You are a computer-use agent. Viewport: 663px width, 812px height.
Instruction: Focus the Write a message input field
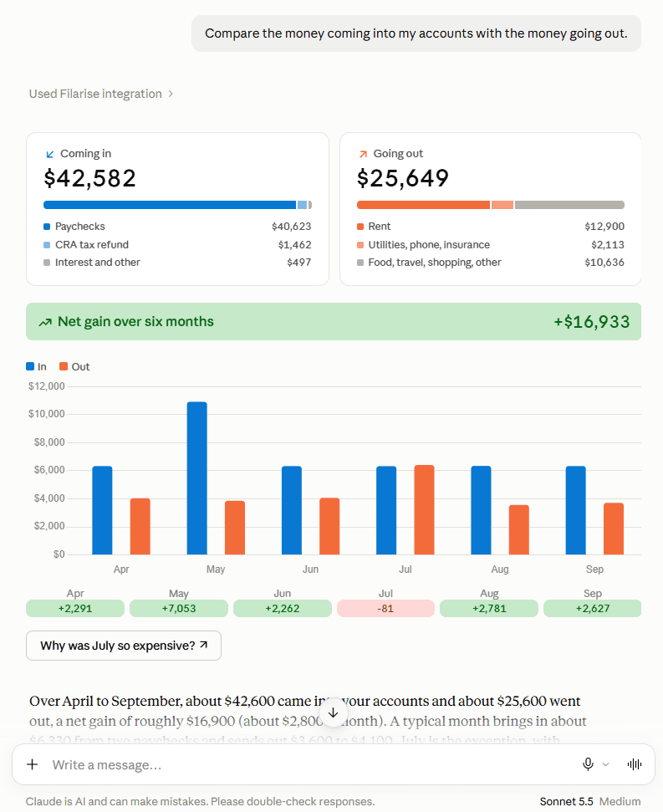(310, 764)
